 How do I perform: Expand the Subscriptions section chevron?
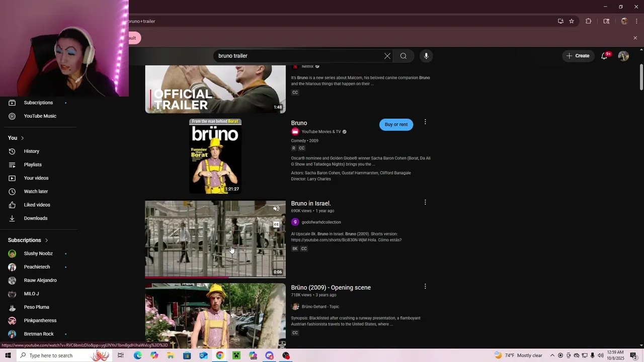(x=46, y=240)
